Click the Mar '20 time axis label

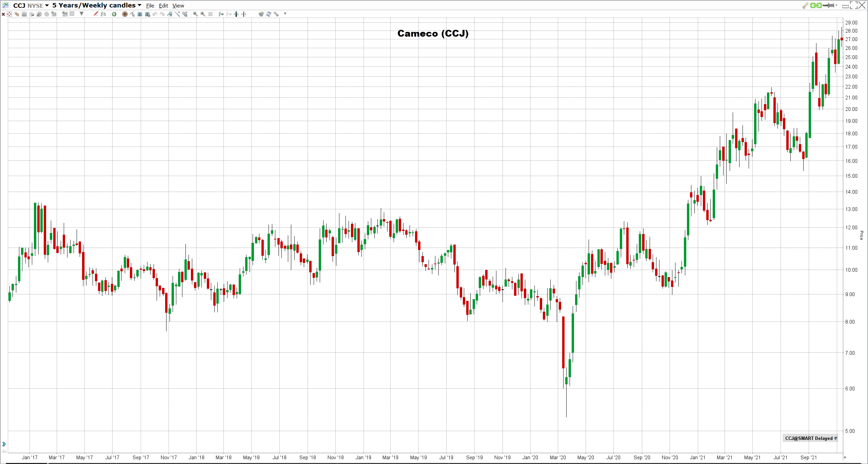point(558,458)
